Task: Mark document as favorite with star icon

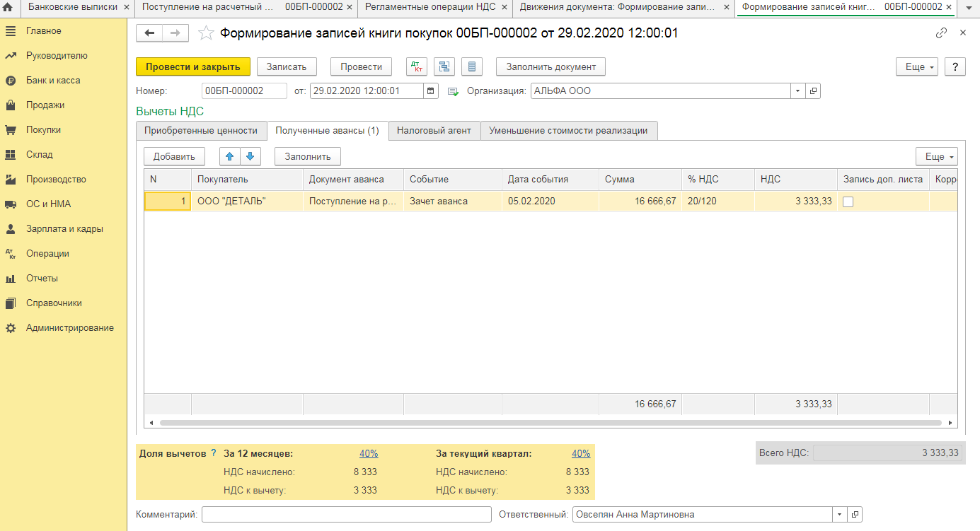Action: 206,33
